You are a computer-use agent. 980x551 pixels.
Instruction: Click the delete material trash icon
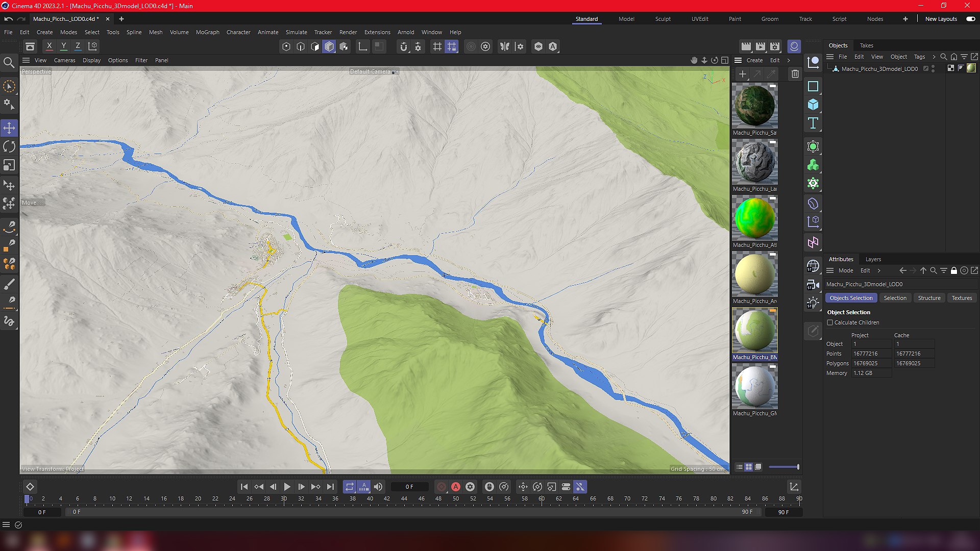click(x=795, y=74)
